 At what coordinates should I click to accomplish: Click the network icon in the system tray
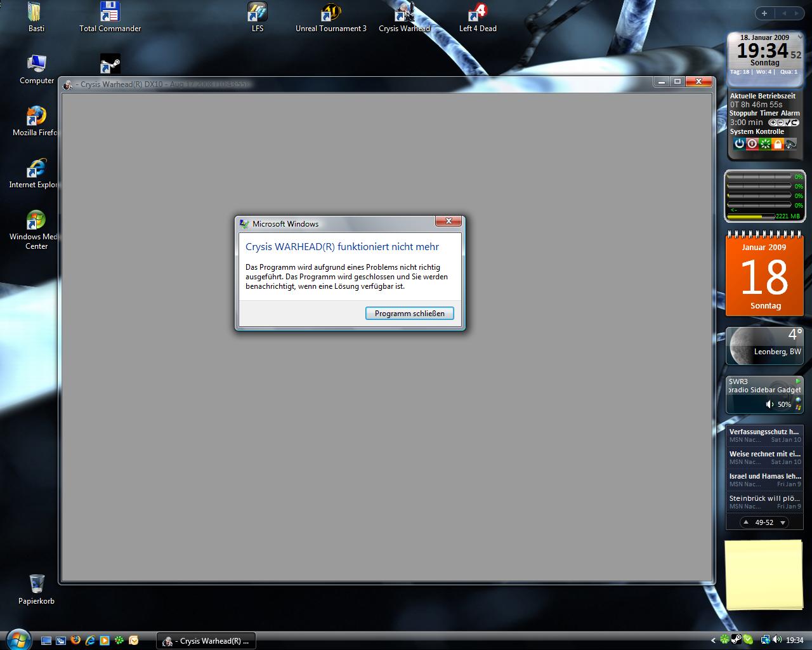(x=765, y=640)
